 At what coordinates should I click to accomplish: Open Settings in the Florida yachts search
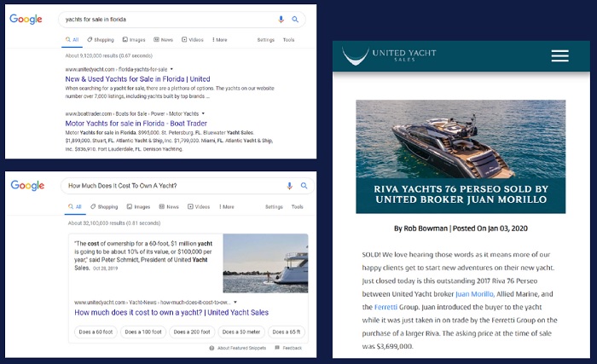click(x=266, y=39)
